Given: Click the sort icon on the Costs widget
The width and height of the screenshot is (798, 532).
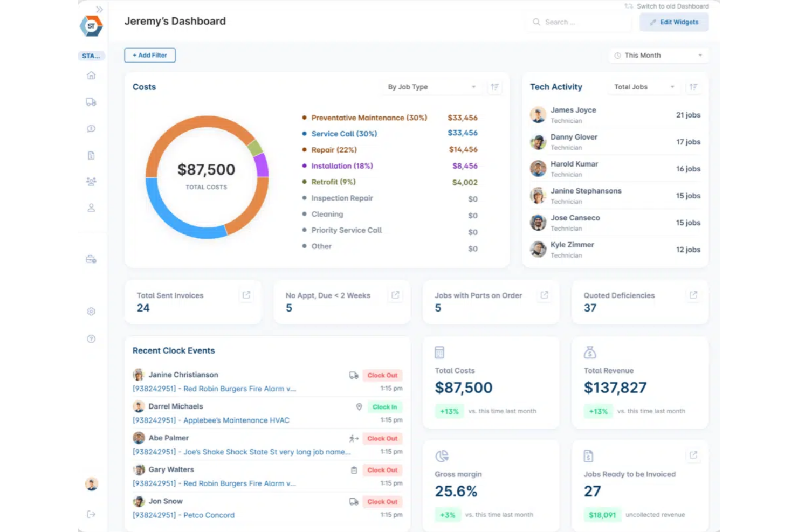Looking at the screenshot, I should [x=494, y=87].
